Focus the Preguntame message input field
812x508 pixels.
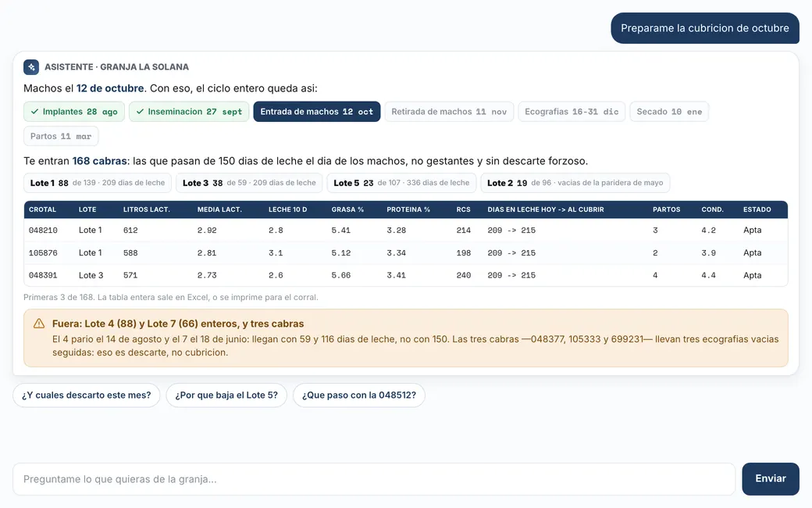[x=374, y=479]
